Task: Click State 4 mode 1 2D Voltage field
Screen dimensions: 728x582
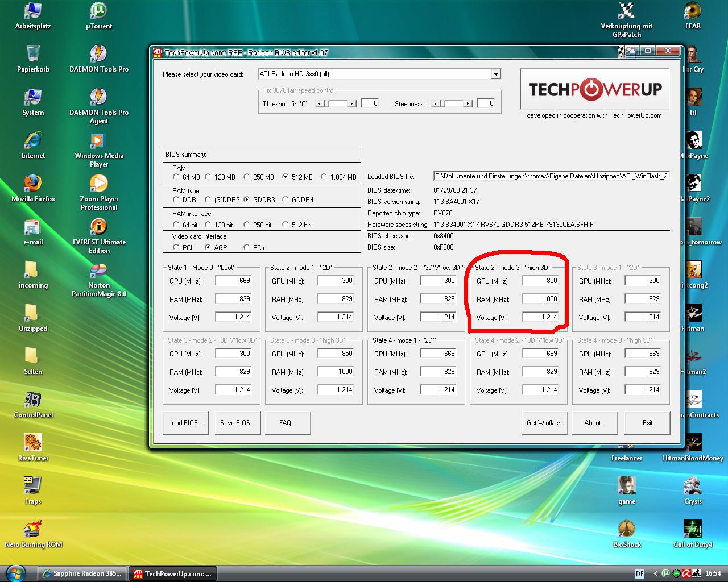Action: click(439, 390)
